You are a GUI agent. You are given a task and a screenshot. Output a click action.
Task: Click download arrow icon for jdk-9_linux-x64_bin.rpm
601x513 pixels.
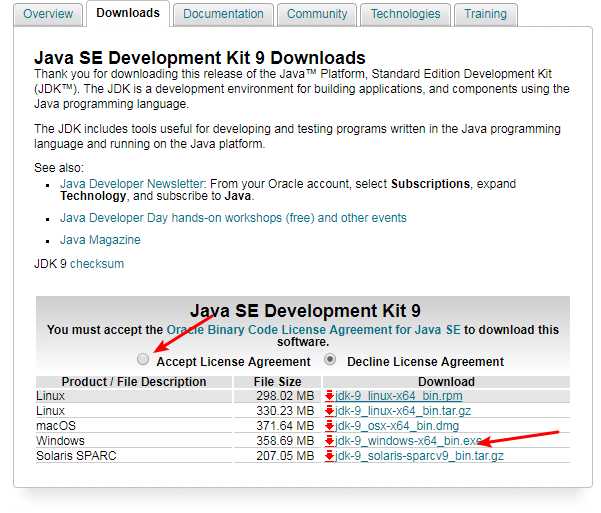tap(329, 396)
